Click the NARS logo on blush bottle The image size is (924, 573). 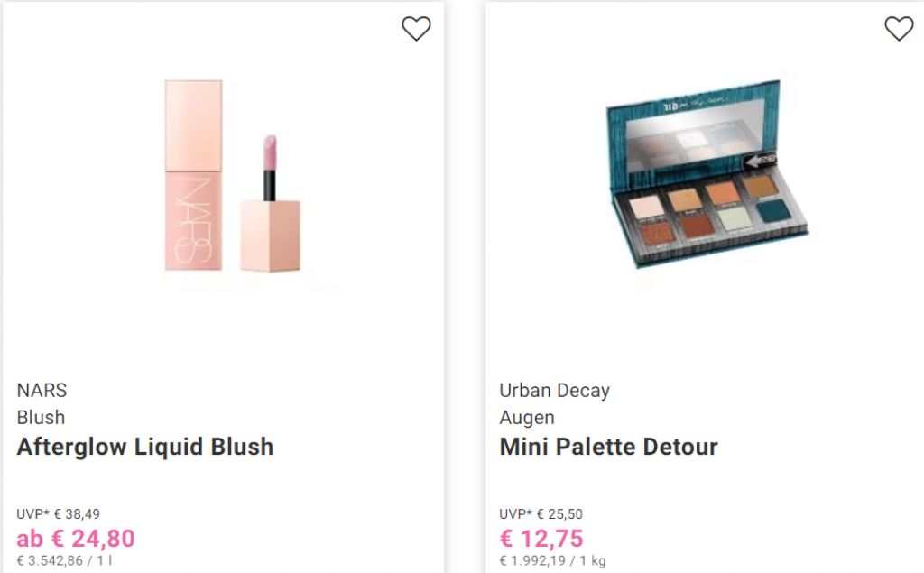coord(193,221)
